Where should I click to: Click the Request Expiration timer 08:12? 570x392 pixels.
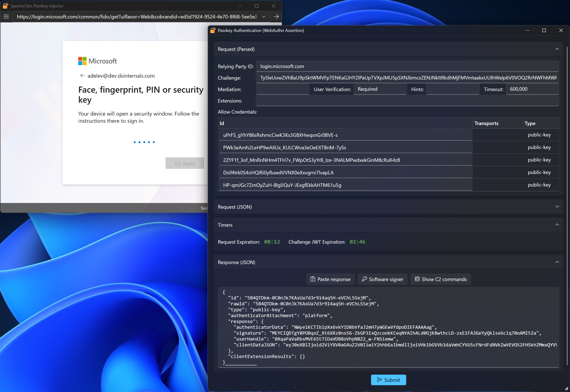(x=272, y=242)
